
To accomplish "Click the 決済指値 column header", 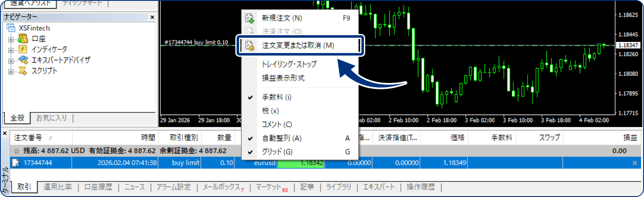I will click(397, 137).
